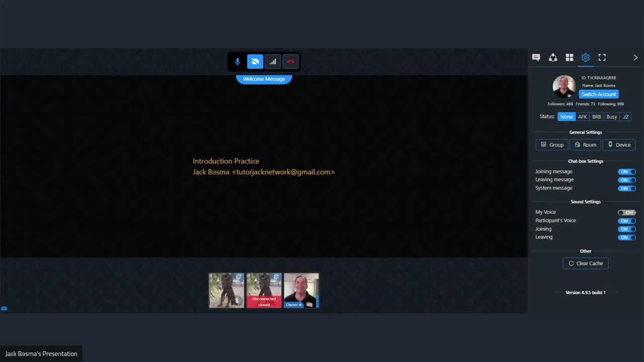Hang up with red phone icon

point(290,62)
